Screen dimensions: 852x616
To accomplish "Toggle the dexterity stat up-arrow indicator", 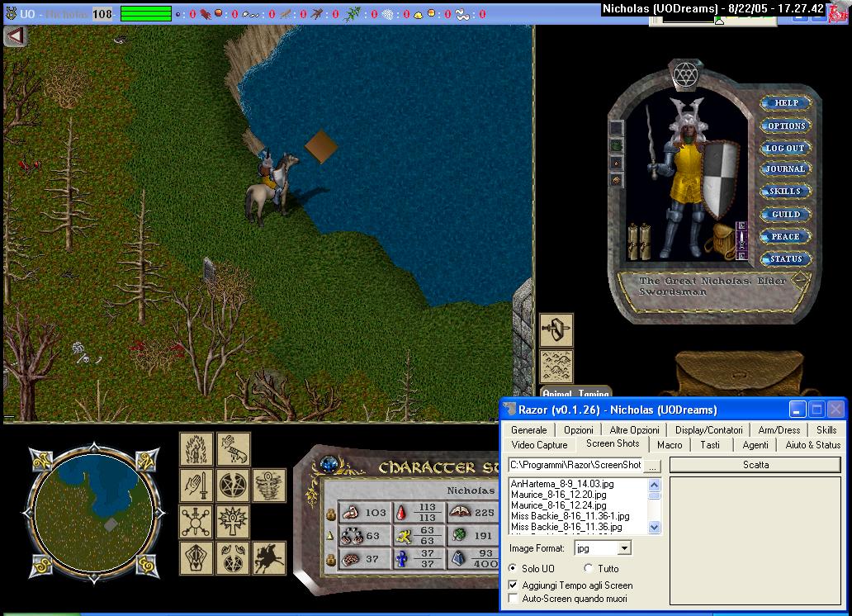I will coord(330,536).
